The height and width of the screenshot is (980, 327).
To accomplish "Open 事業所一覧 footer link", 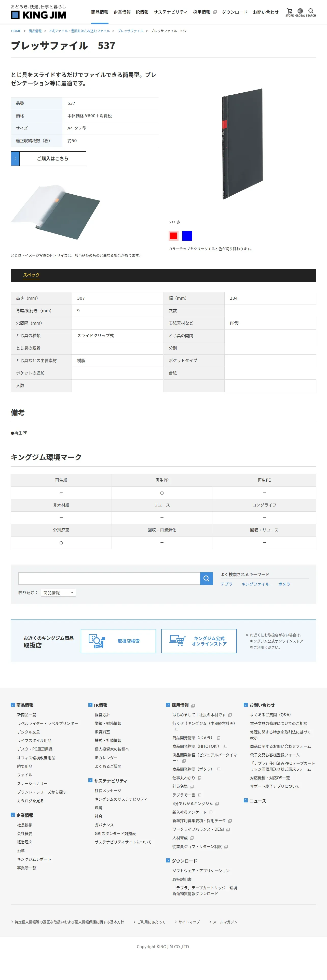I will 26,868.
